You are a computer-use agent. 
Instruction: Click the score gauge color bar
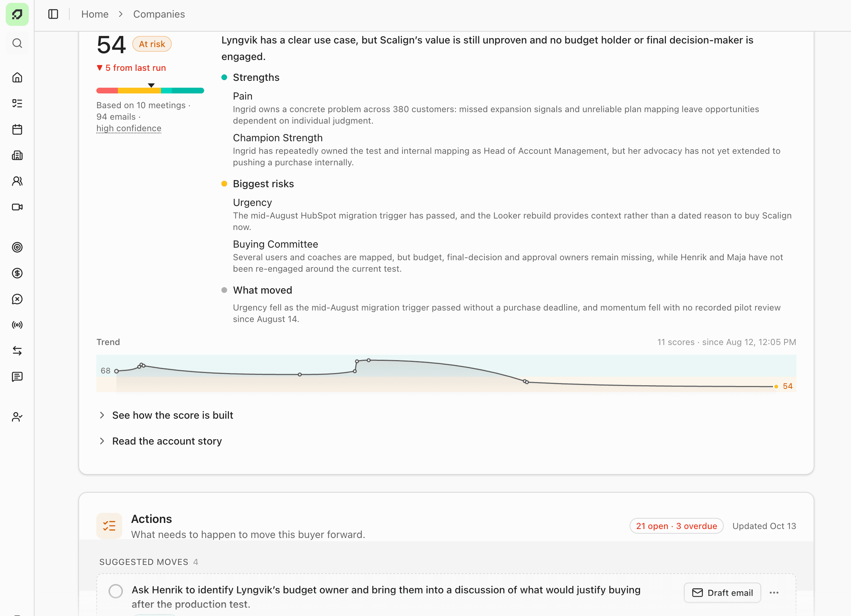click(150, 91)
